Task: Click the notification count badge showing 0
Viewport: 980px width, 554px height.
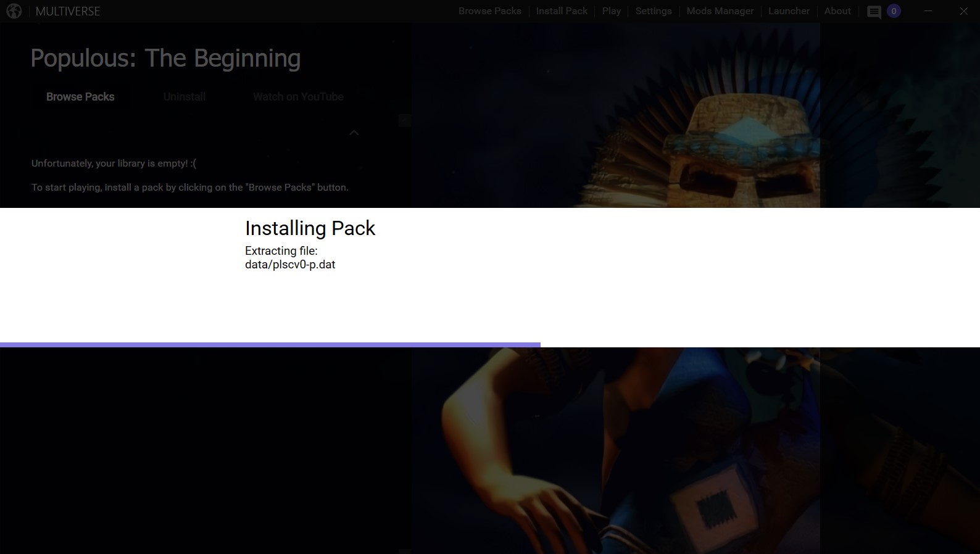Action: click(x=894, y=11)
